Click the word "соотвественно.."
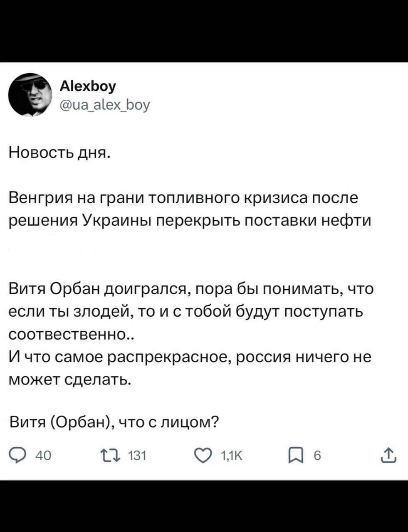Screen dimensions: 408x532 (72, 334)
